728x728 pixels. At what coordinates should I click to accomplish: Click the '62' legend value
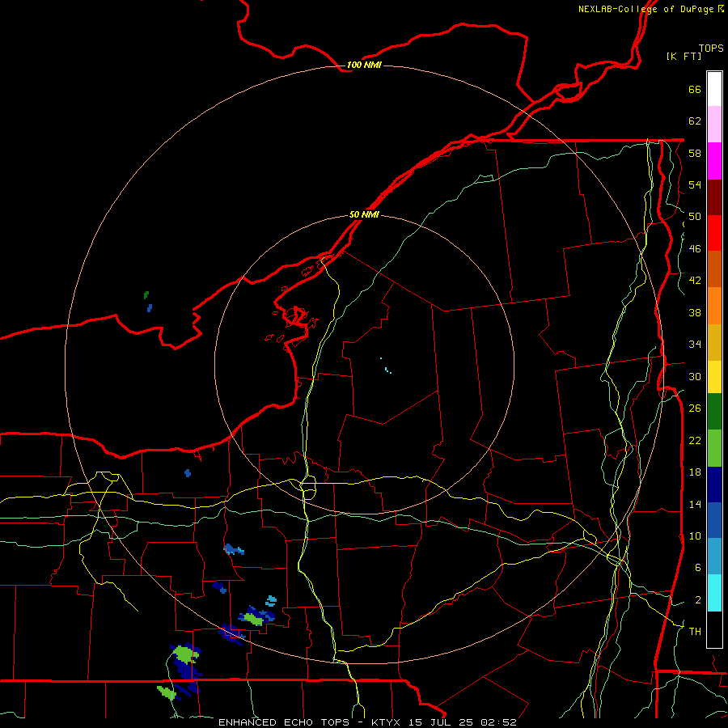tap(695, 121)
